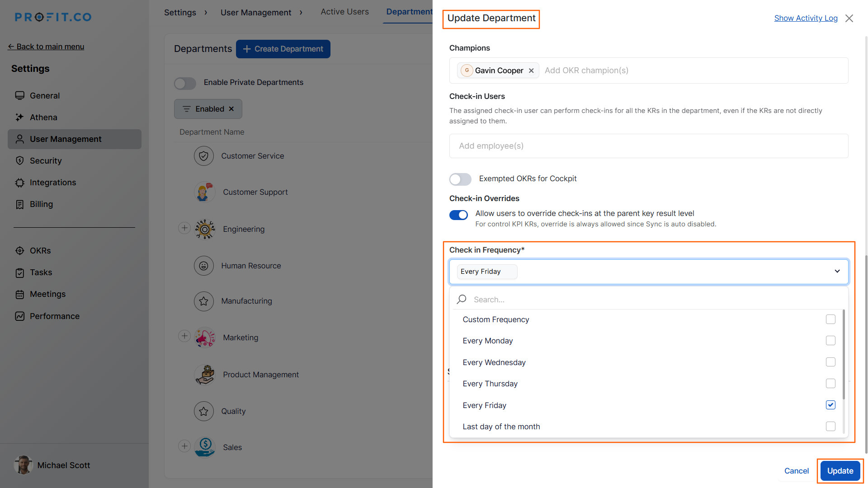Open the Active Users tab
The height and width of the screenshot is (488, 868).
coord(344,12)
